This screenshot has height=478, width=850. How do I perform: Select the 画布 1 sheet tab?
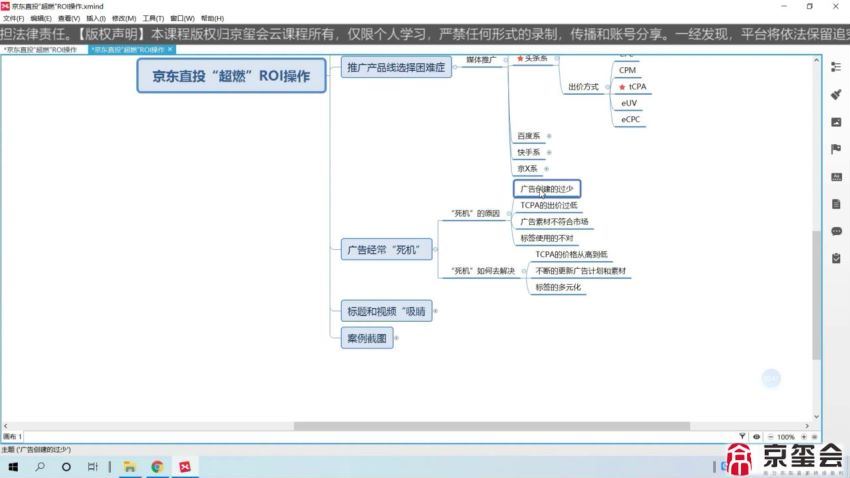click(x=12, y=436)
